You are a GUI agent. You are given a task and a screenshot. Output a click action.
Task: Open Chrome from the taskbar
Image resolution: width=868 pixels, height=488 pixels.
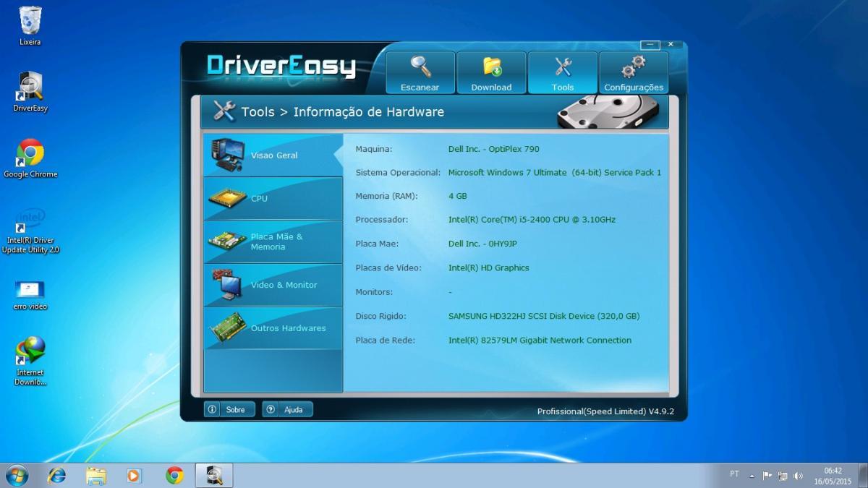tap(174, 475)
